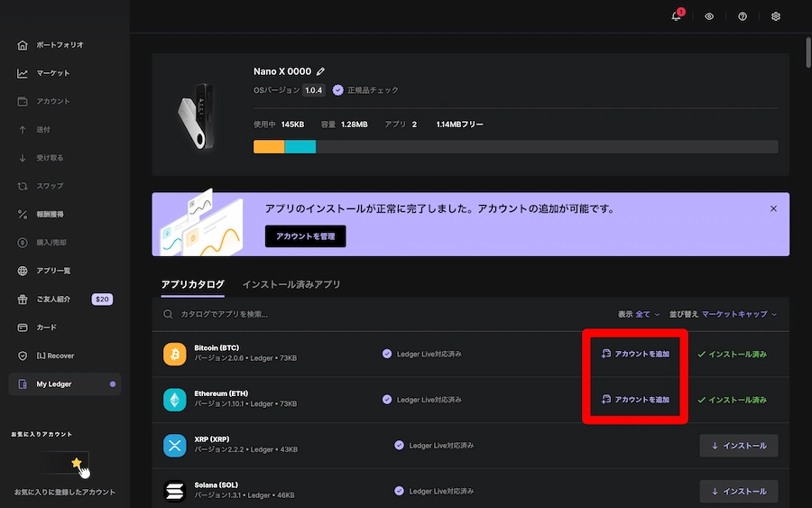Viewport: 812px width, 508px height.
Task: Toggle the eye icon to hide balances
Action: coord(709,16)
